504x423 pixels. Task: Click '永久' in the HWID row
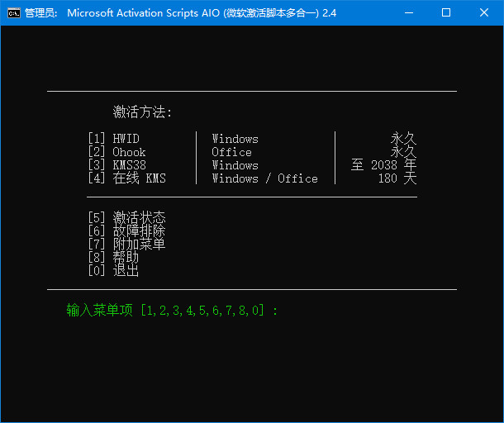pos(404,139)
